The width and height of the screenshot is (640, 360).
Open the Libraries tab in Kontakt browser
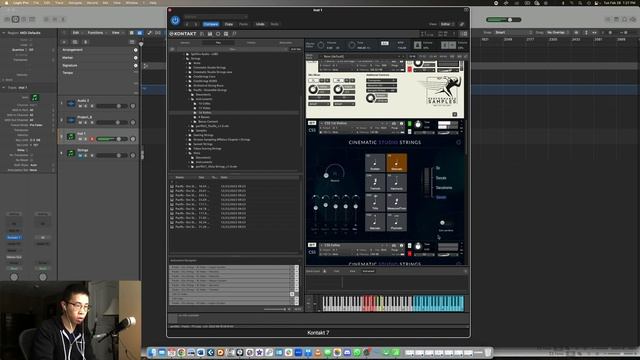pos(185,42)
